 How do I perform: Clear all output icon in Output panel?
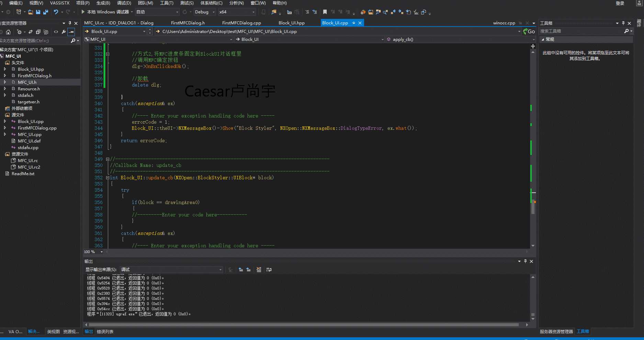coord(259,270)
